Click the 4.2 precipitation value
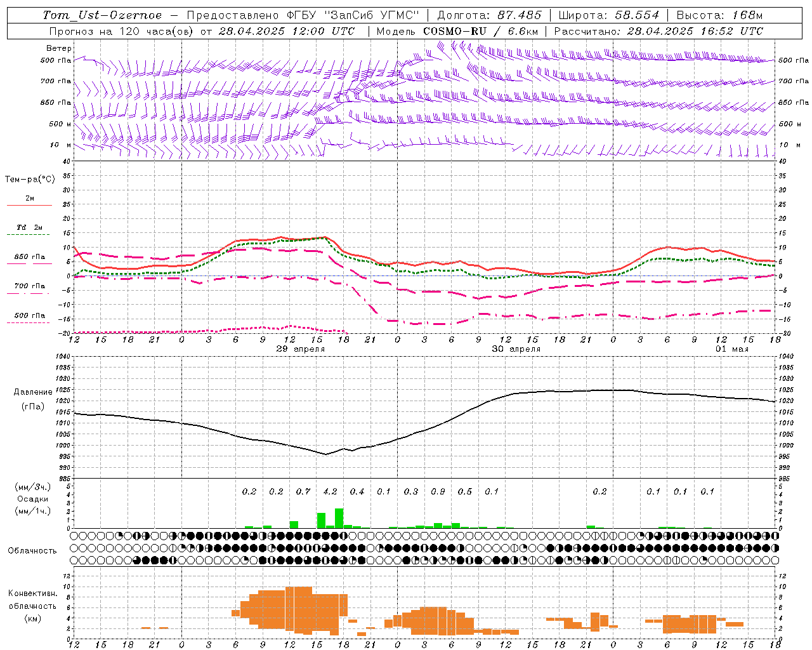 pos(330,491)
